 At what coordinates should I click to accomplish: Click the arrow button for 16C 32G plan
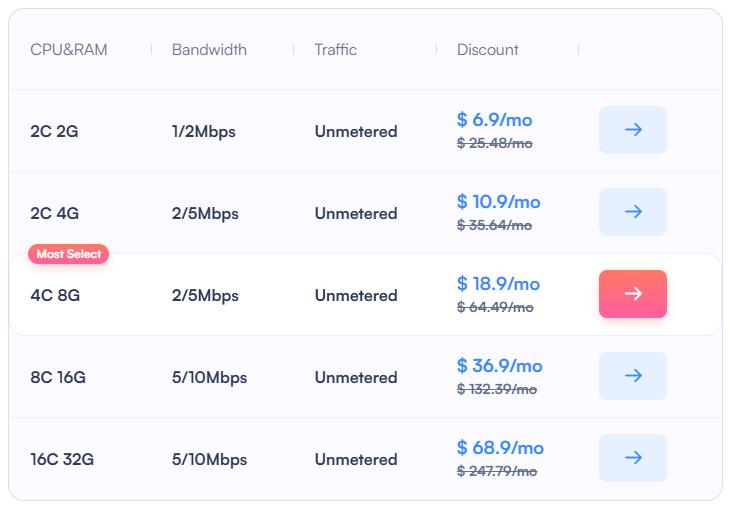click(x=632, y=458)
